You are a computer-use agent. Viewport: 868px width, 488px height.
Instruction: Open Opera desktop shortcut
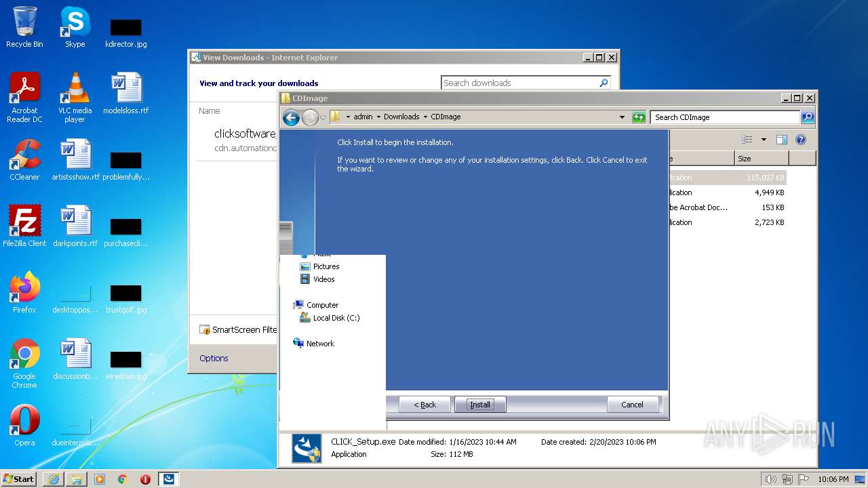pos(24,426)
